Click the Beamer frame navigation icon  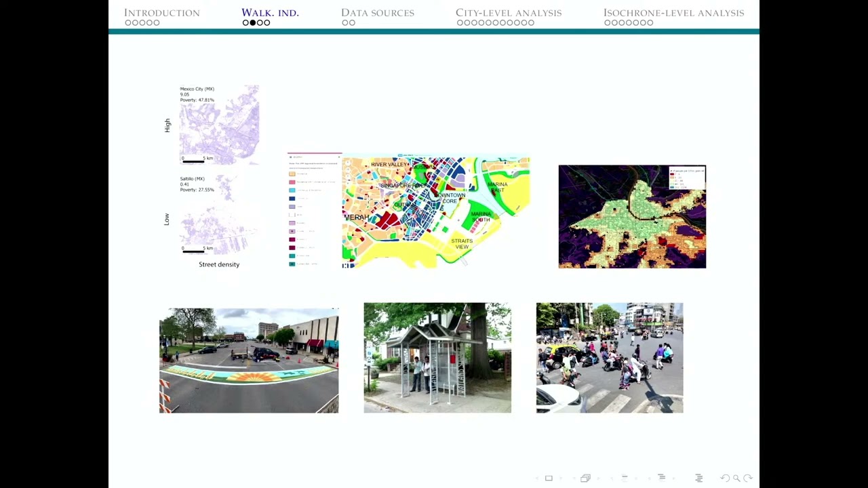tap(585, 479)
